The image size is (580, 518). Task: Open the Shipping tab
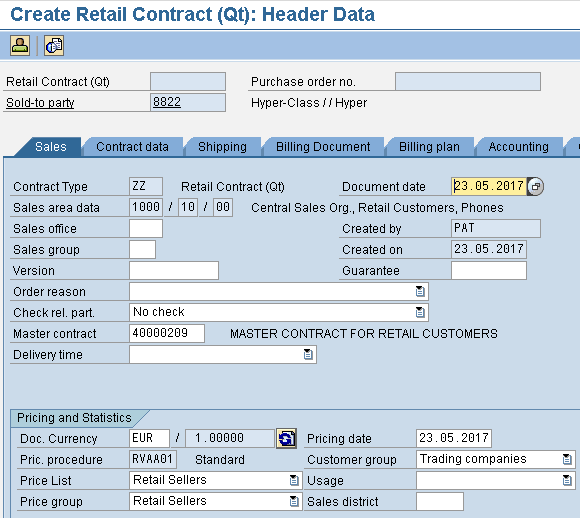click(222, 147)
